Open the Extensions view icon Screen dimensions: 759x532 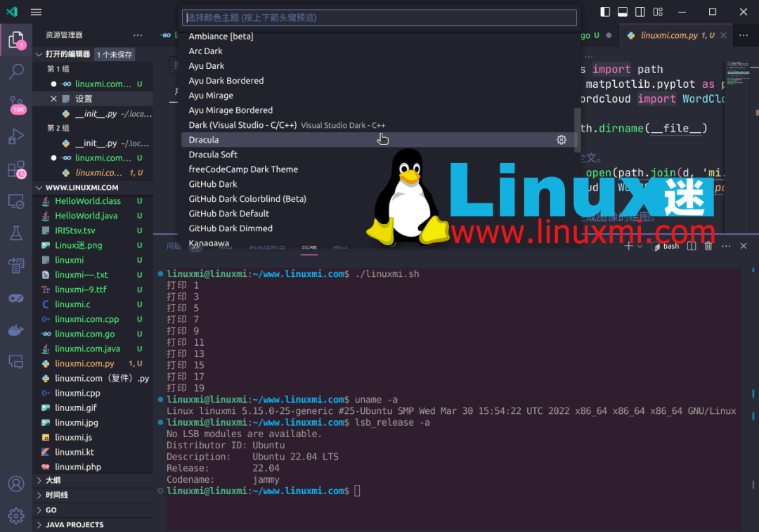pyautogui.click(x=16, y=169)
